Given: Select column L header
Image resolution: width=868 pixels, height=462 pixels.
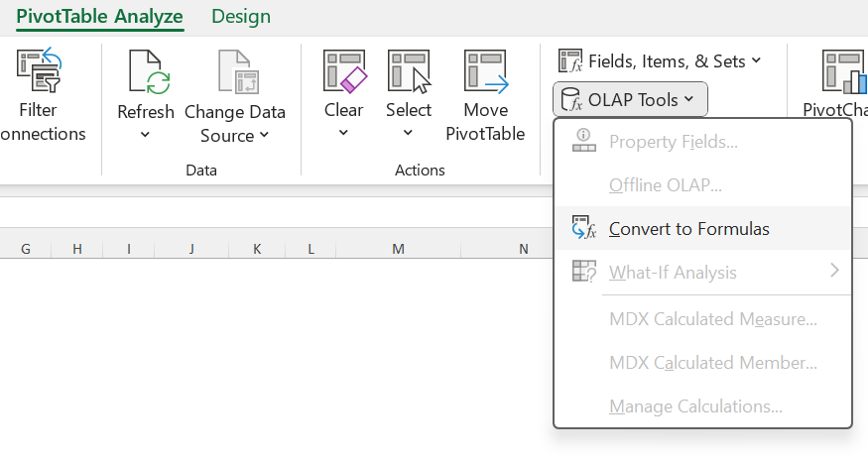Looking at the screenshot, I should tap(310, 249).
